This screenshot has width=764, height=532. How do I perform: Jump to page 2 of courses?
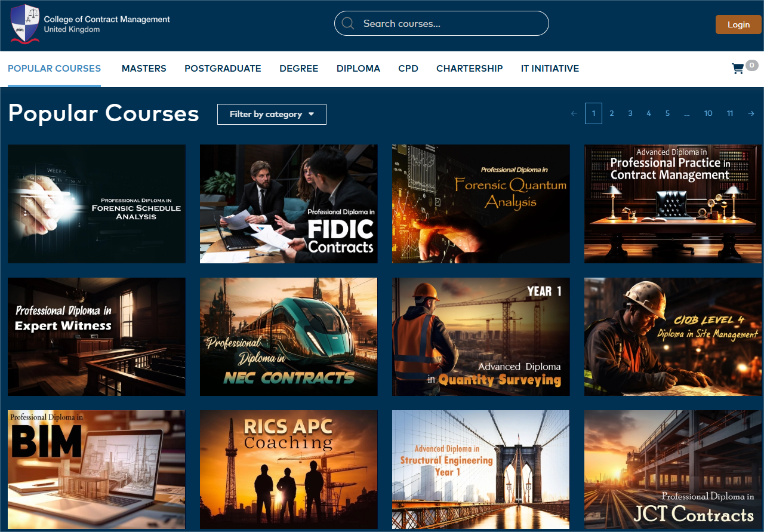612,113
